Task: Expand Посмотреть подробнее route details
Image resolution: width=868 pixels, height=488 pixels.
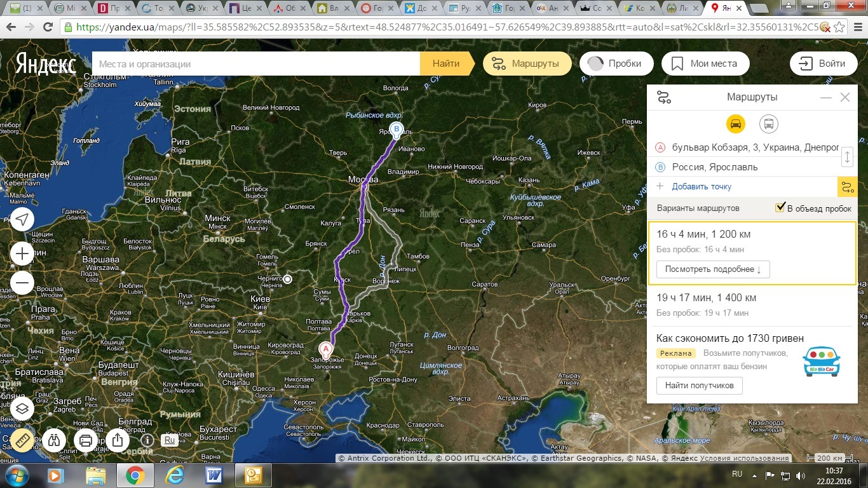Action: pyautogui.click(x=713, y=269)
